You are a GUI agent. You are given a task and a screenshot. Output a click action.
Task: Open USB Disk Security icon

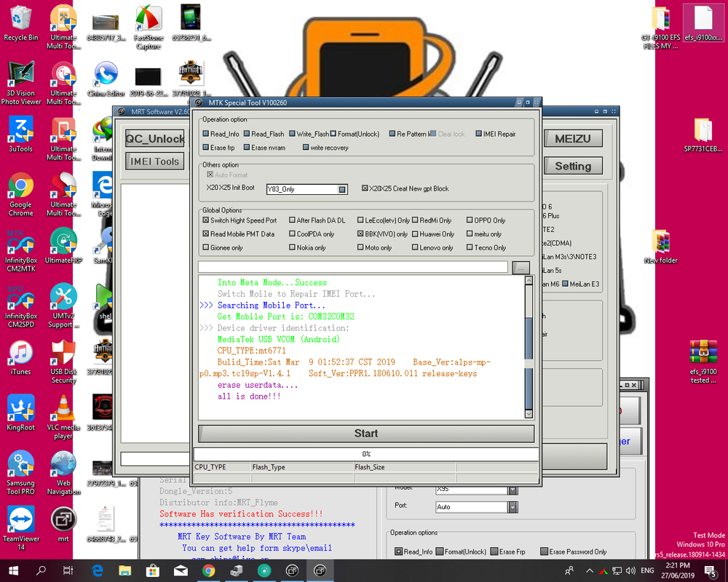pyautogui.click(x=63, y=361)
